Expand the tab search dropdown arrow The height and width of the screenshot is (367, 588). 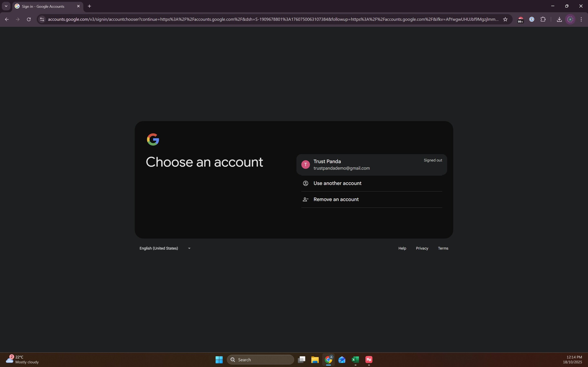coord(6,6)
